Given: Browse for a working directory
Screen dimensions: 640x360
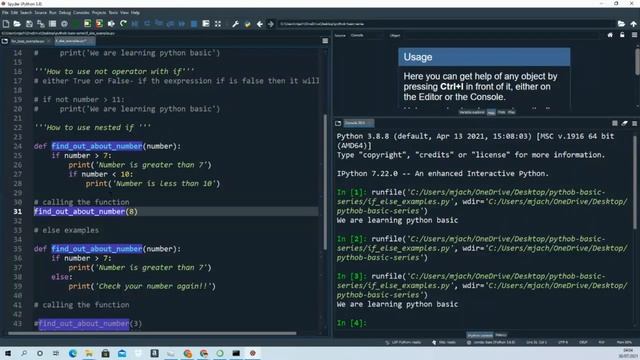Looking at the screenshot, I should click(x=621, y=24).
